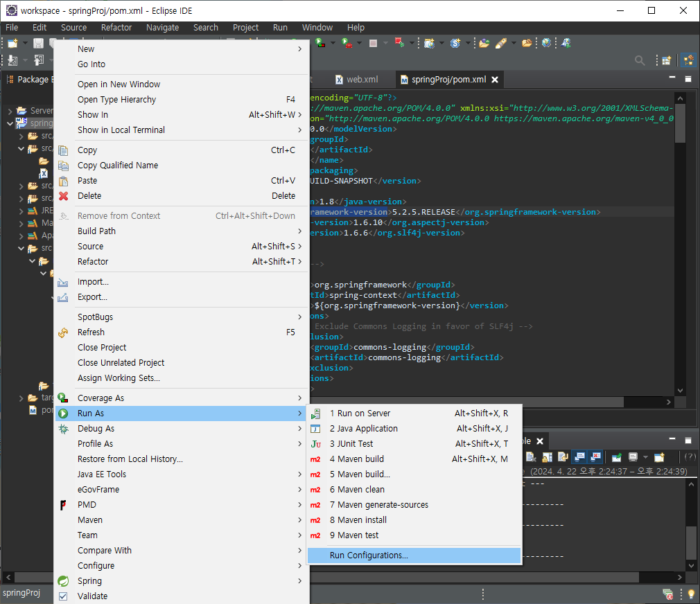Click the editor horizontal scrollbar
Screen dimensions: 700x604
click(467, 402)
